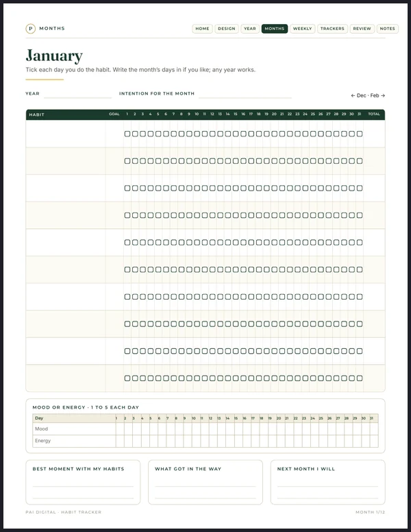The height and width of the screenshot is (532, 411).
Task: Open the HOME tab
Action: point(202,29)
